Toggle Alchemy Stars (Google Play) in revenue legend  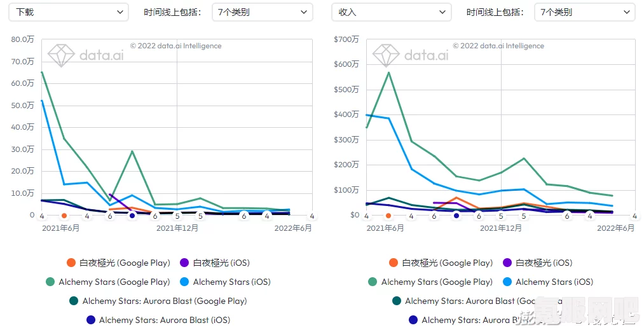click(x=430, y=282)
